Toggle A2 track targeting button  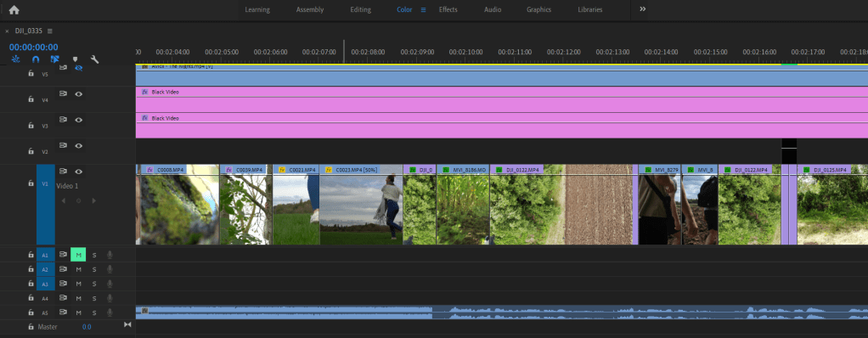[46, 269]
